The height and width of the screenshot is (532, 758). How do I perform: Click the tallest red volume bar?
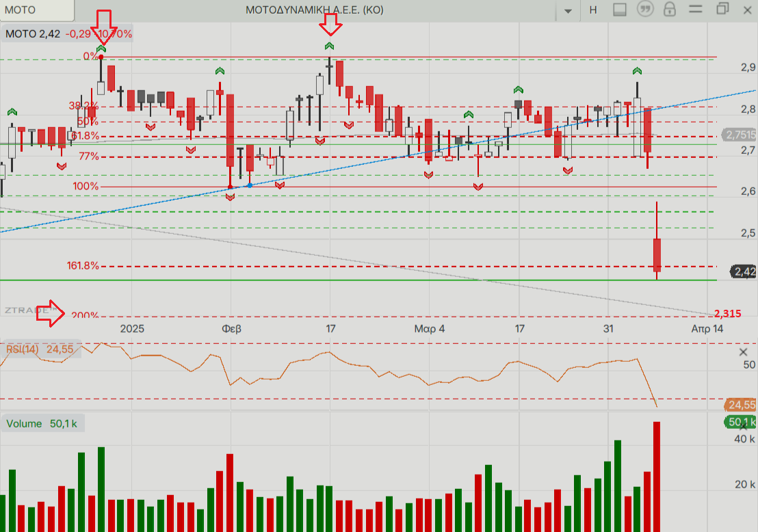pos(657,477)
